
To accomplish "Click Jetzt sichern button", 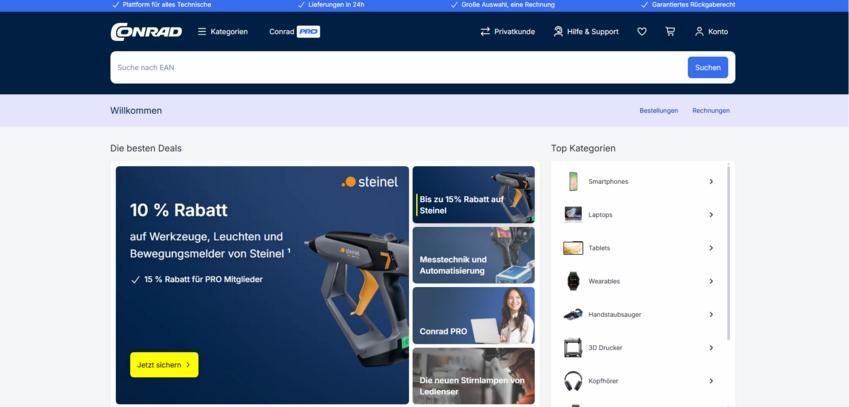I will [164, 365].
